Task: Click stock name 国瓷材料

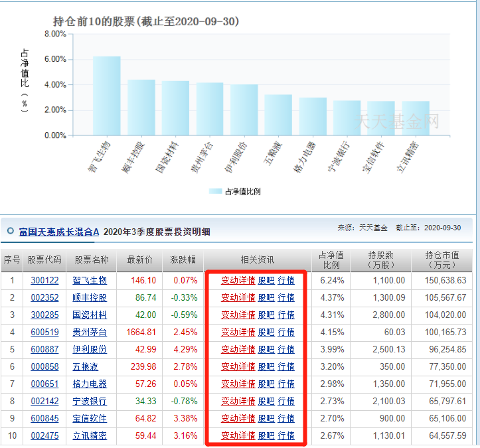Action: point(90,315)
